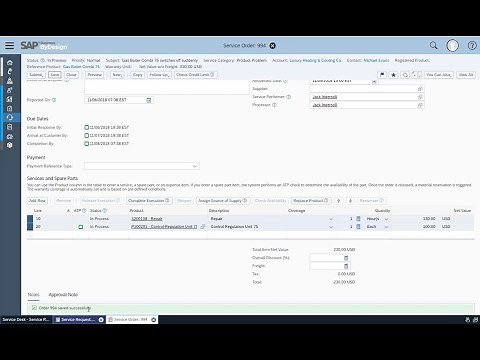Viewport: 480px width, 360px height.
Task: Click Initial Response By status indicator
Action: pyautogui.click(x=87, y=127)
